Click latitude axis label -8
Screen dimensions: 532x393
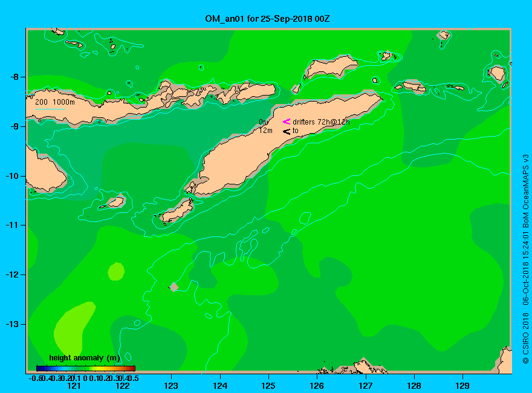(x=15, y=77)
